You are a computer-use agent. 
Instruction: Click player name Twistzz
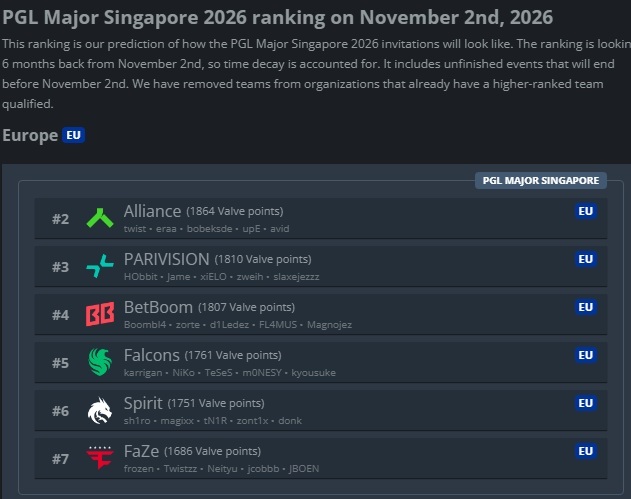(x=180, y=468)
